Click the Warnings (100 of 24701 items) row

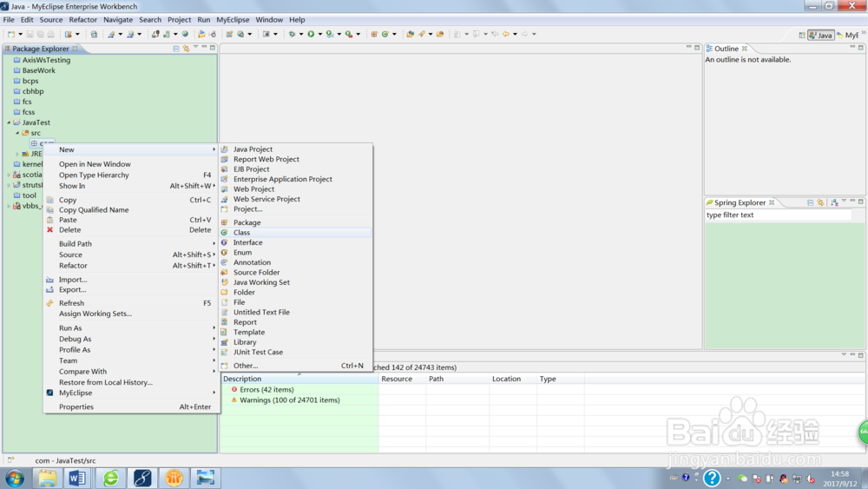point(290,400)
